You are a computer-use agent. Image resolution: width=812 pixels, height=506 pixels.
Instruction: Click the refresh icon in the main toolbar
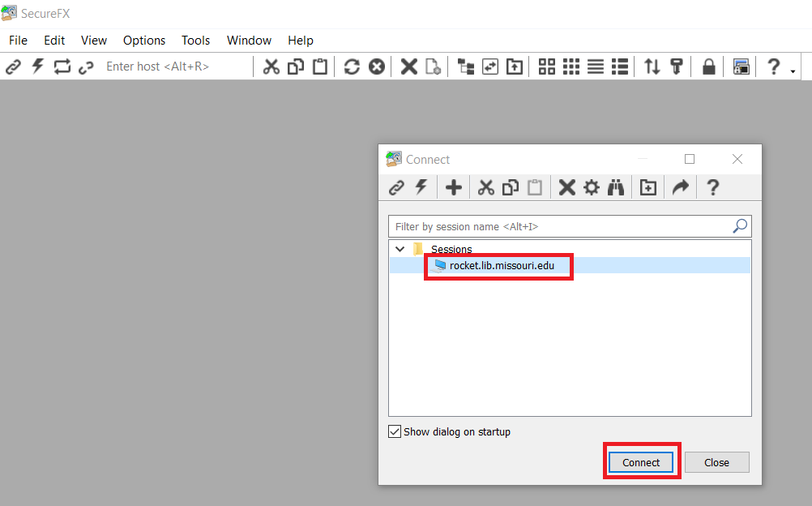coord(352,66)
